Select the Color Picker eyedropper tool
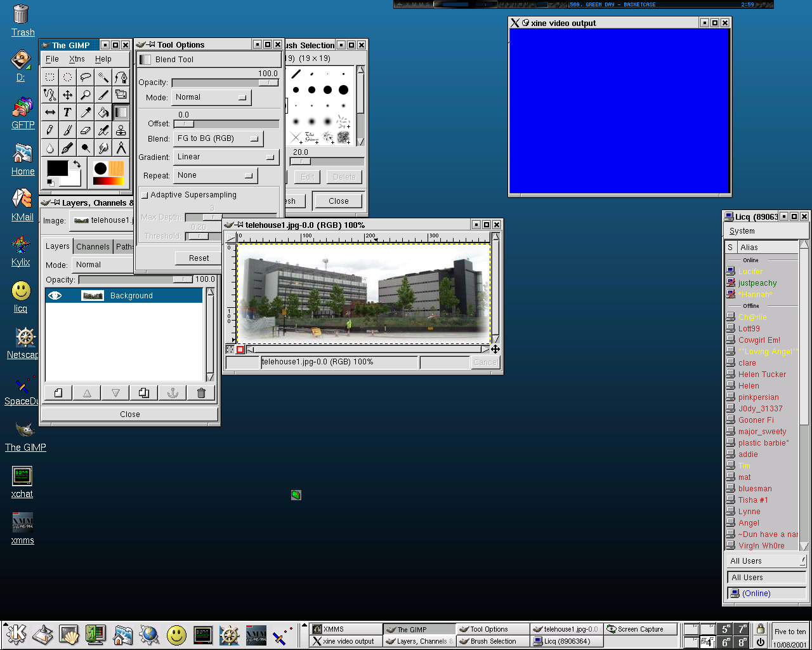The image size is (812, 650). (85, 112)
